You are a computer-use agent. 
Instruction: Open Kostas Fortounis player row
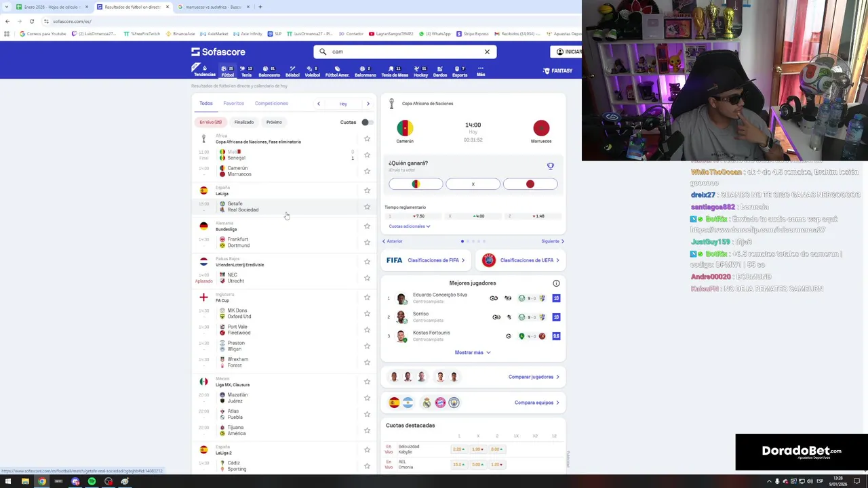point(473,336)
